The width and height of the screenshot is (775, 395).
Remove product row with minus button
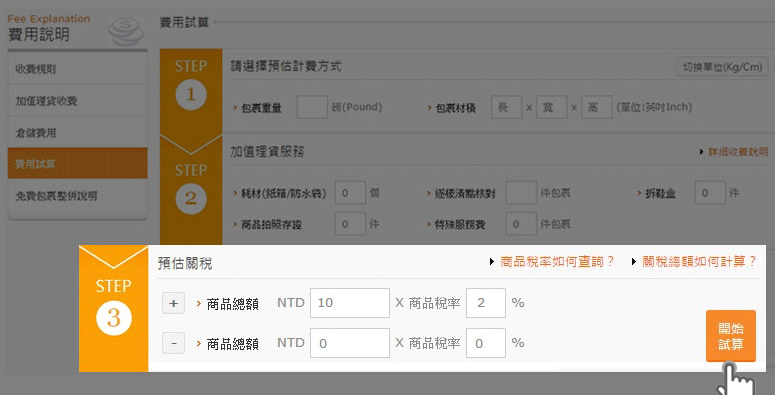pyautogui.click(x=173, y=343)
